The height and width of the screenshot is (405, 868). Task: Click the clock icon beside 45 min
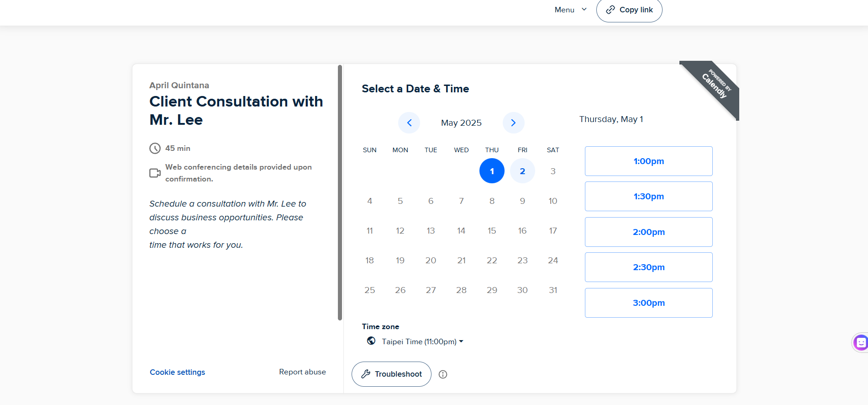coord(155,149)
